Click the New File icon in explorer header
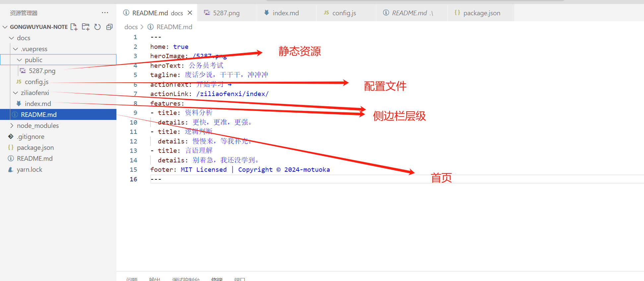The image size is (644, 281). (x=74, y=27)
